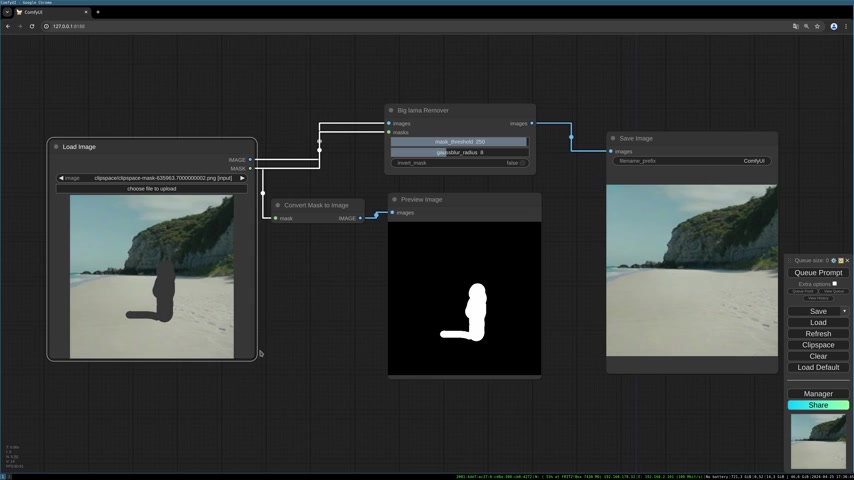The width and height of the screenshot is (854, 480).
Task: Select next image with right arrow
Action: coord(242,178)
